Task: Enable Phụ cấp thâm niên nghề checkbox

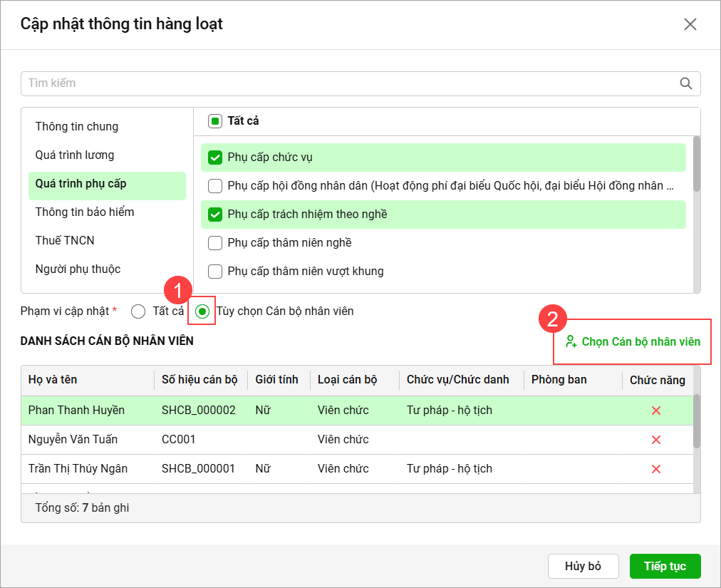Action: (x=215, y=243)
